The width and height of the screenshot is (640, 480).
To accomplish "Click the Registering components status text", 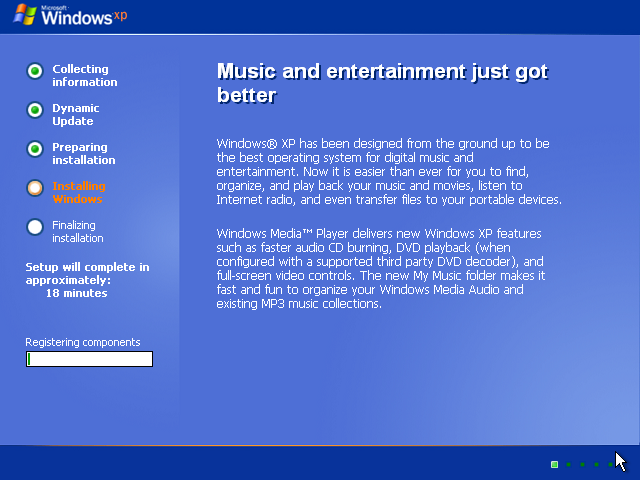I will coord(82,342).
